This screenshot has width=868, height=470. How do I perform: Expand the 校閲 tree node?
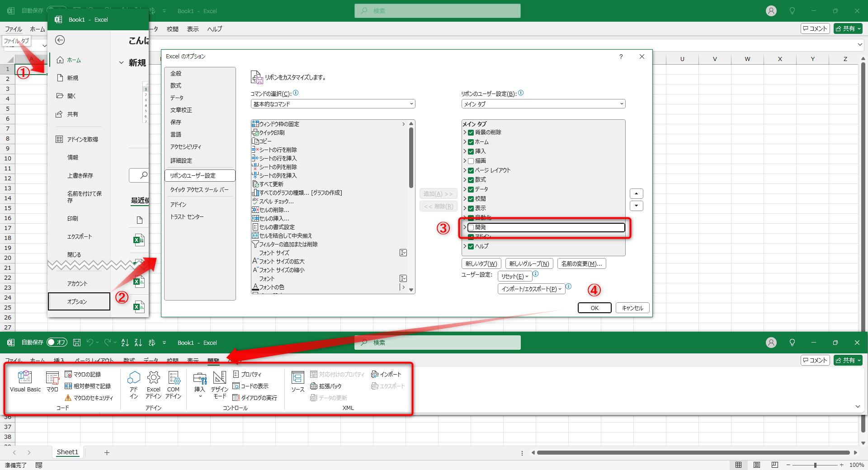[x=465, y=199]
